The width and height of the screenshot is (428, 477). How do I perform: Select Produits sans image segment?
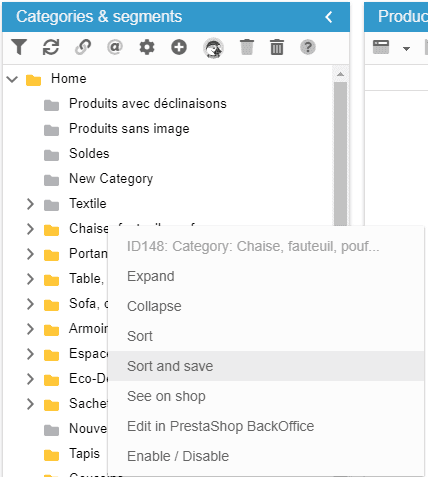(129, 129)
